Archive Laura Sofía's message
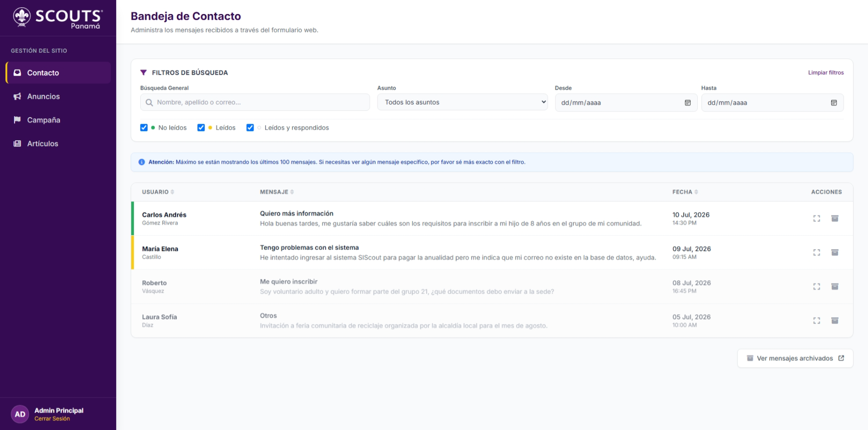 (835, 321)
